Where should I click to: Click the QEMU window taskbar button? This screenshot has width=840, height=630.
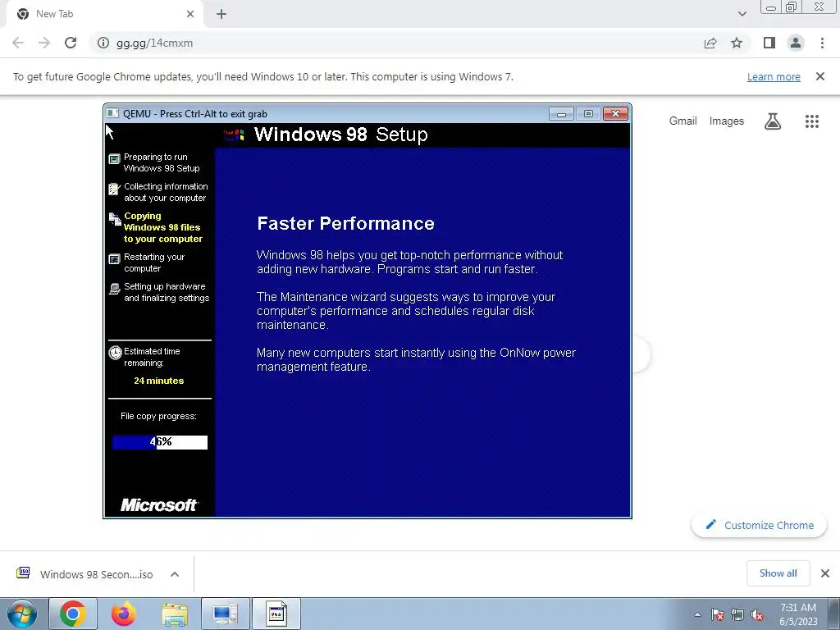276,614
